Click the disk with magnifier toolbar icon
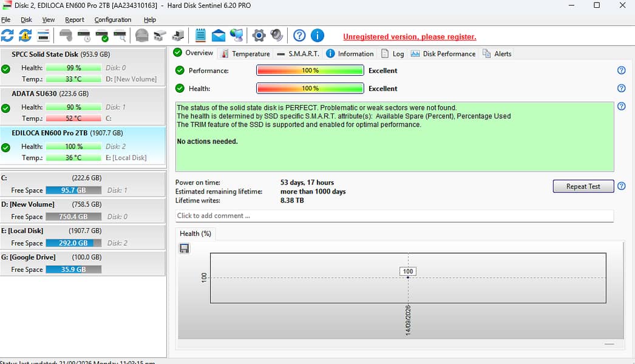The image size is (635, 364). tap(120, 36)
